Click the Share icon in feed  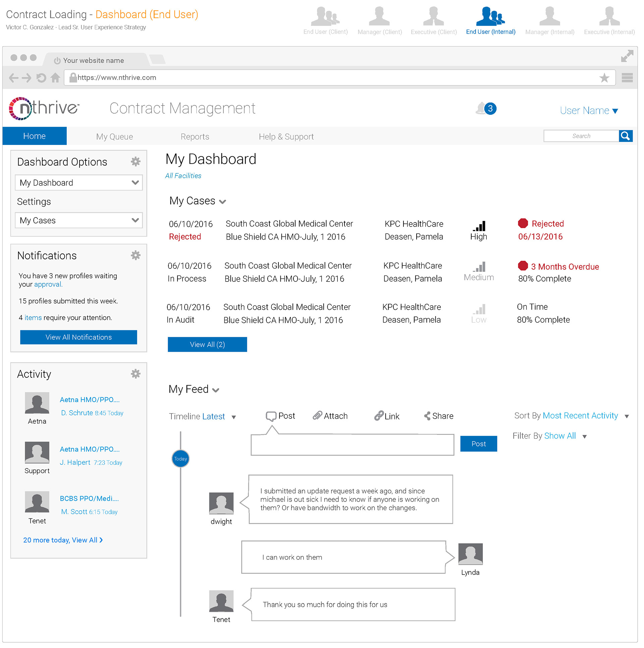(x=427, y=416)
